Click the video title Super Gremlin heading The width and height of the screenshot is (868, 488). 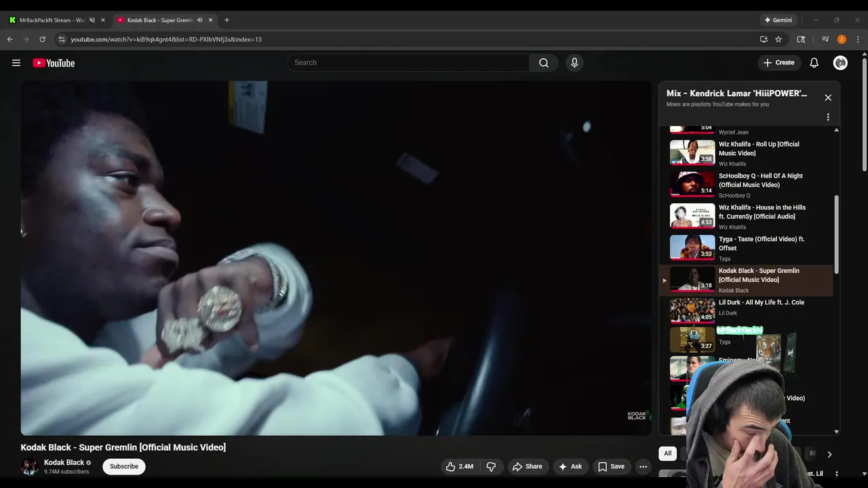[x=123, y=447]
